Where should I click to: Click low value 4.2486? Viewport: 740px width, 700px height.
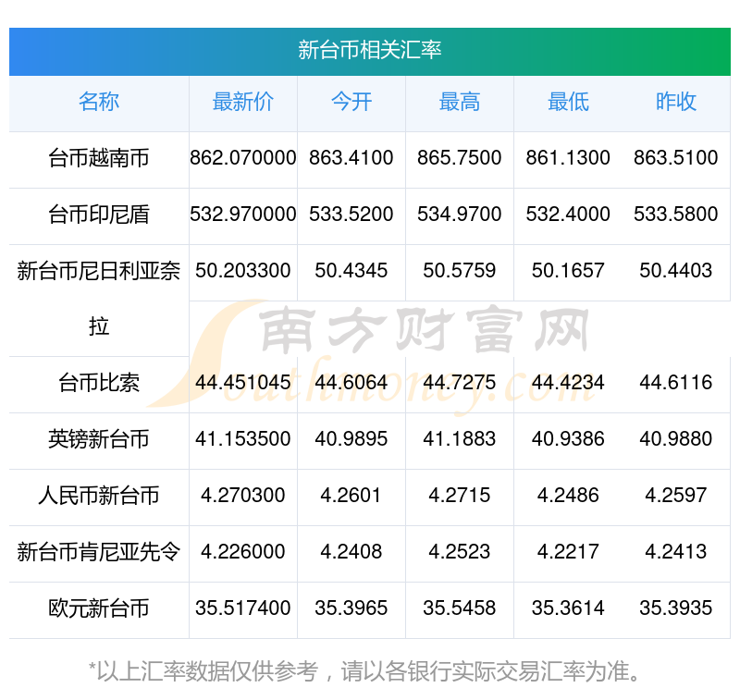click(568, 496)
